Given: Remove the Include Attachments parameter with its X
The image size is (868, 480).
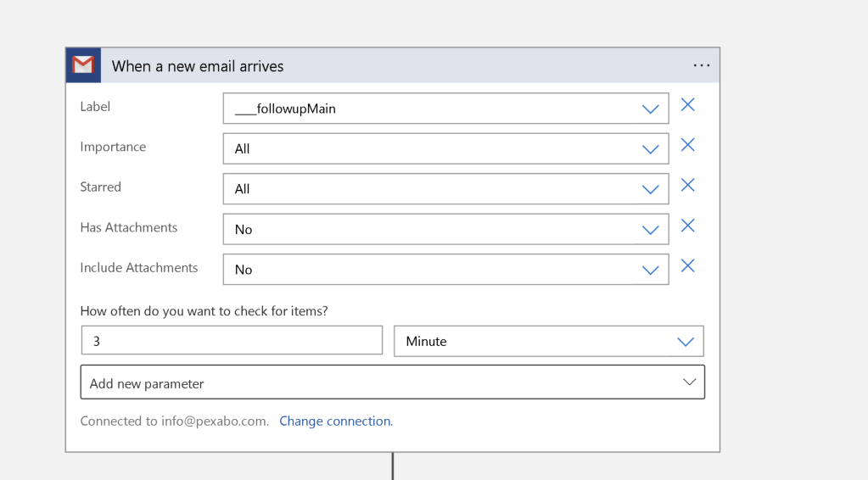Looking at the screenshot, I should [x=687, y=266].
